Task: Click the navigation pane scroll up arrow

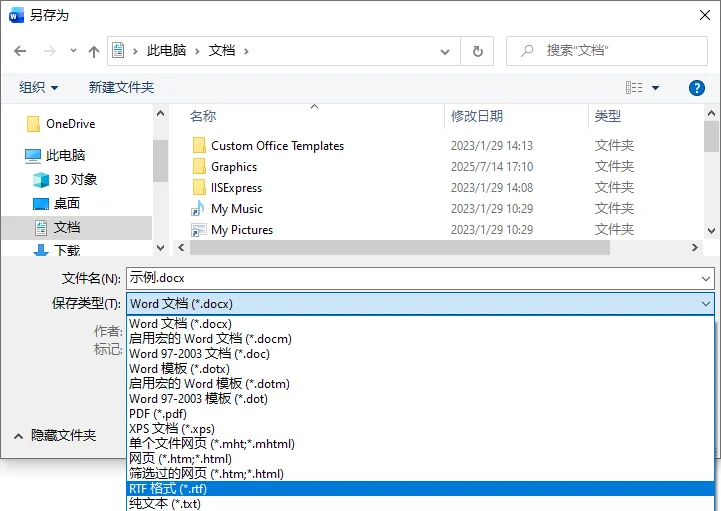Action: 160,113
